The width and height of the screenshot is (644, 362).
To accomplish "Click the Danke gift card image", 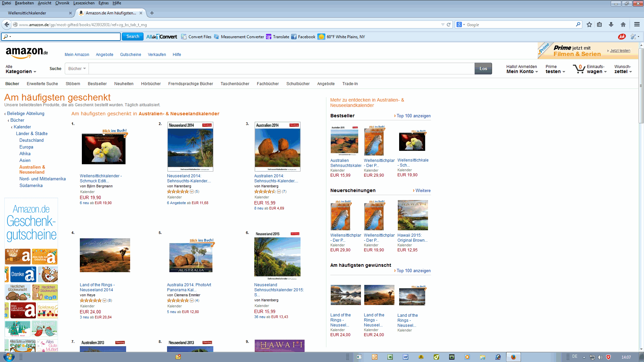I will pyautogui.click(x=23, y=274).
